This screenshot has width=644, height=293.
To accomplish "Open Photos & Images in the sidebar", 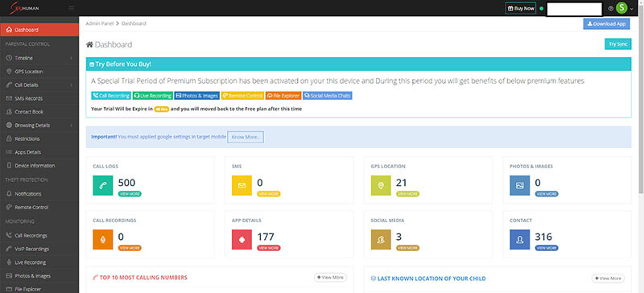I will point(39,276).
